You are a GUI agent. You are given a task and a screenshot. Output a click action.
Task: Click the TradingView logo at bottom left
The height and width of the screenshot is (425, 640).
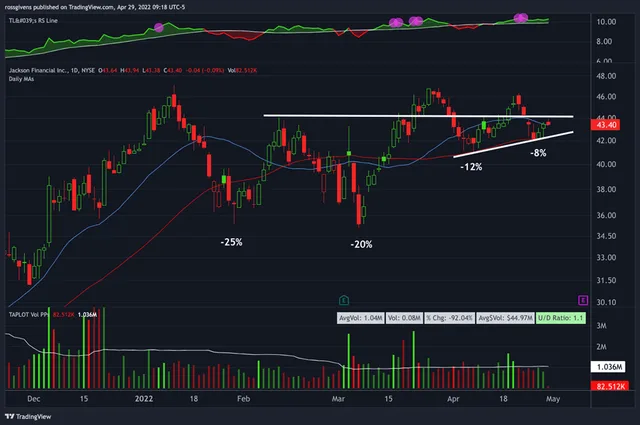coord(28,416)
